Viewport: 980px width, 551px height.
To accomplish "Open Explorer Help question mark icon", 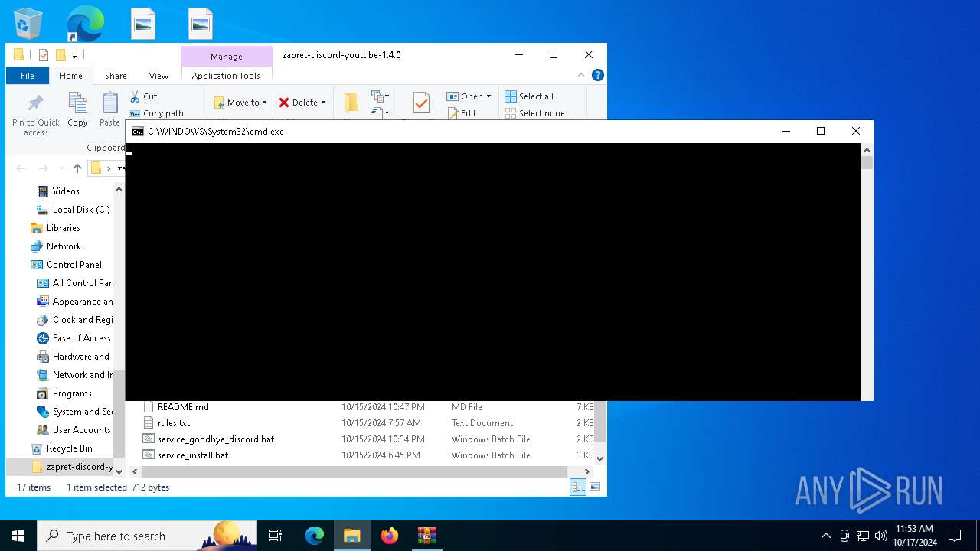I will point(598,75).
